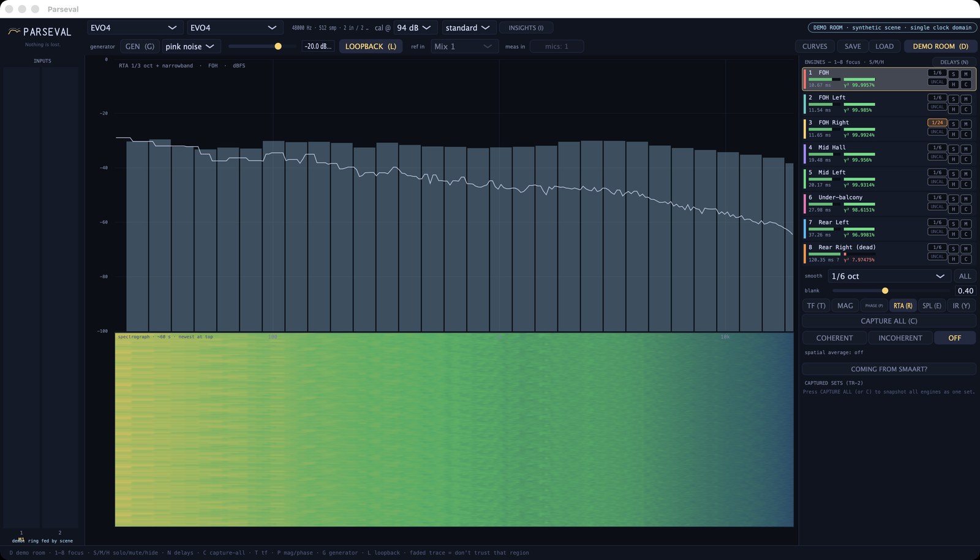Click the 1/6 smoothing badge on Rear Left

tap(937, 222)
